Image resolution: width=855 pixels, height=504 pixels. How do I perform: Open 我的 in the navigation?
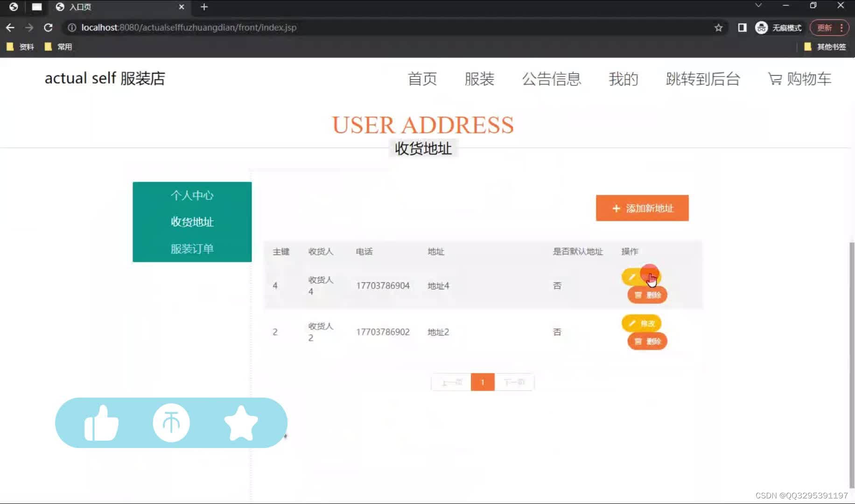pyautogui.click(x=624, y=79)
